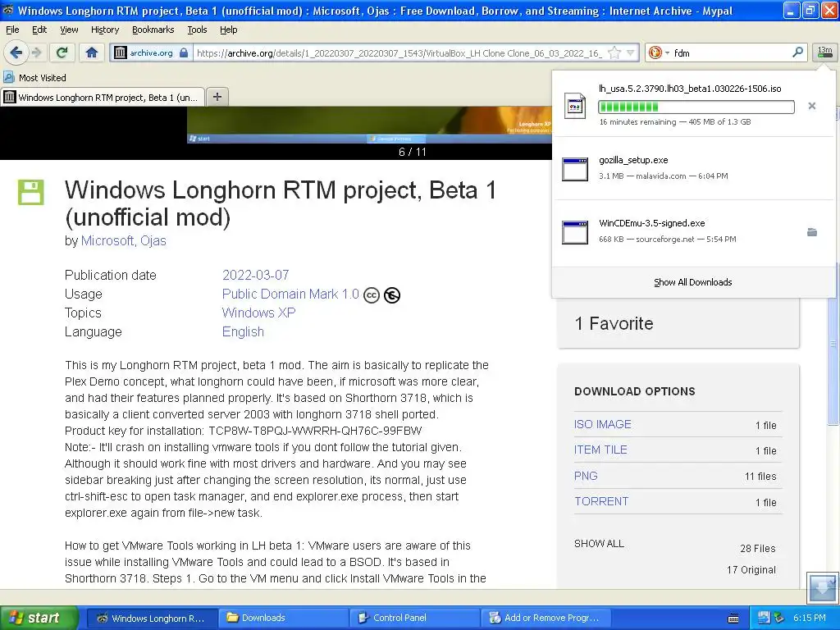Image resolution: width=840 pixels, height=630 pixels.
Task: Cancel the lh_usa iso download
Action: [812, 106]
